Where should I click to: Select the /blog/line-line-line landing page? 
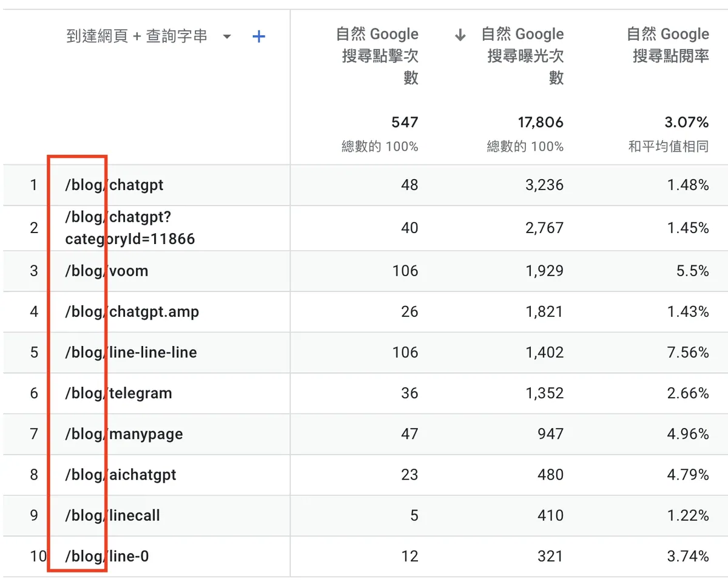coord(131,353)
